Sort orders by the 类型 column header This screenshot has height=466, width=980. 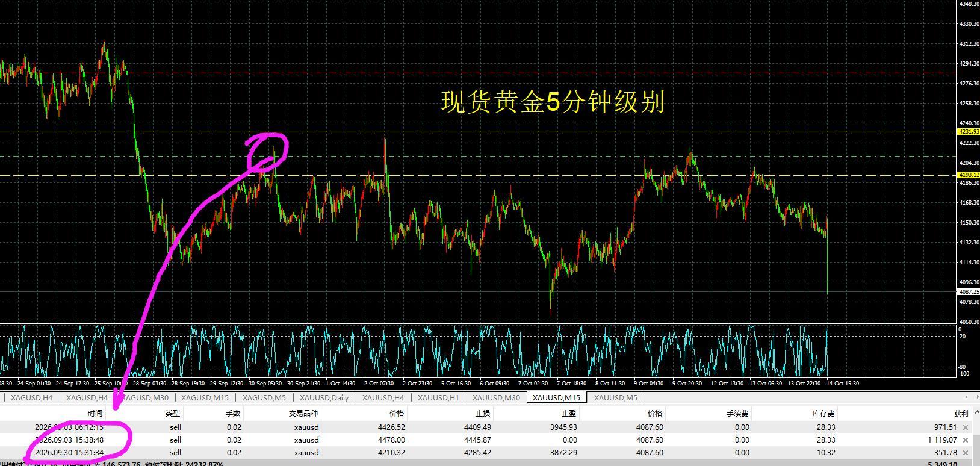click(x=173, y=414)
